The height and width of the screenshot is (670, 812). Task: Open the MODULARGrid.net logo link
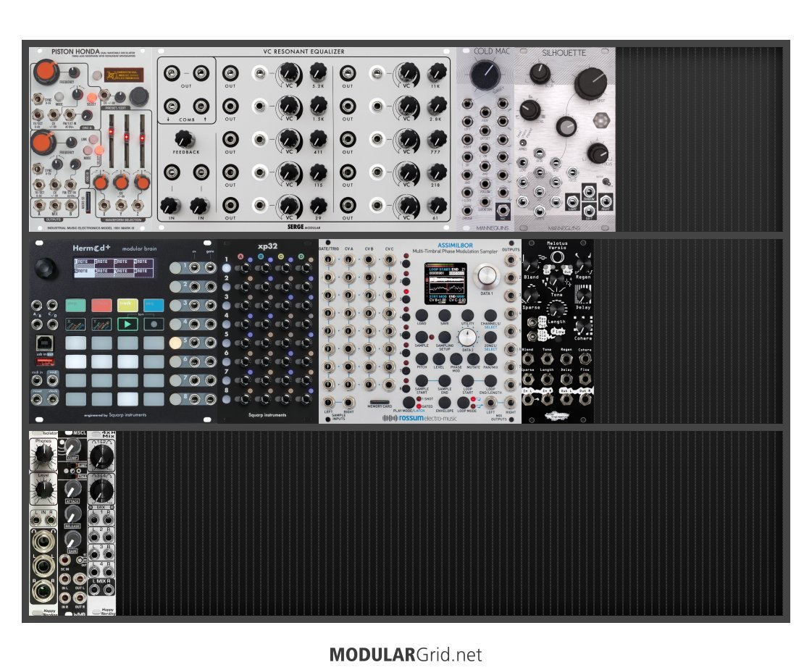click(x=406, y=655)
